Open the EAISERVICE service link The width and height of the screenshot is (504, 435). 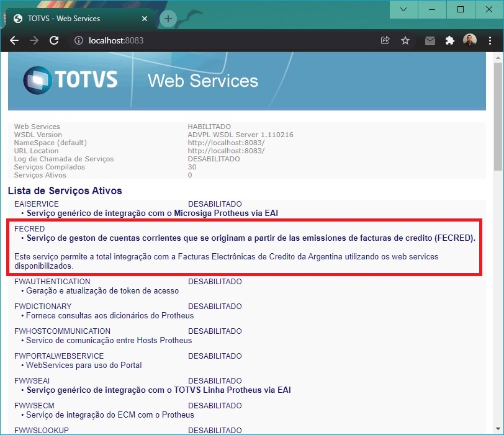point(37,204)
